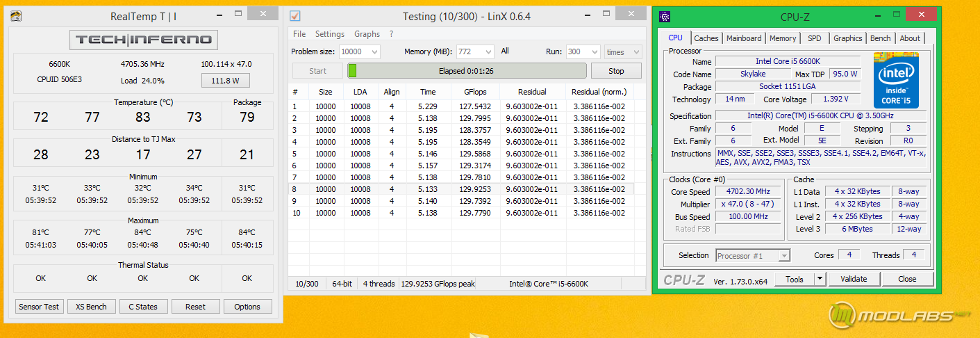Image resolution: width=980 pixels, height=338 pixels.
Task: Open the File menu in LinX
Action: click(x=299, y=34)
